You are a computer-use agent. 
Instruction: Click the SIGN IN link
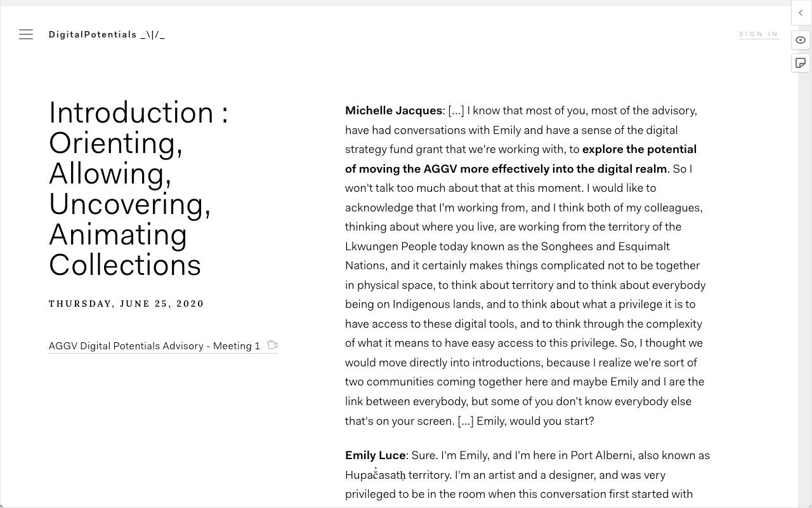(x=759, y=34)
